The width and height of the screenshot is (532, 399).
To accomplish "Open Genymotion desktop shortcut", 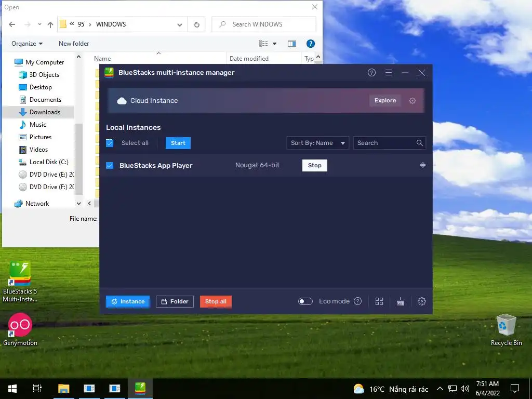I will point(20,329).
